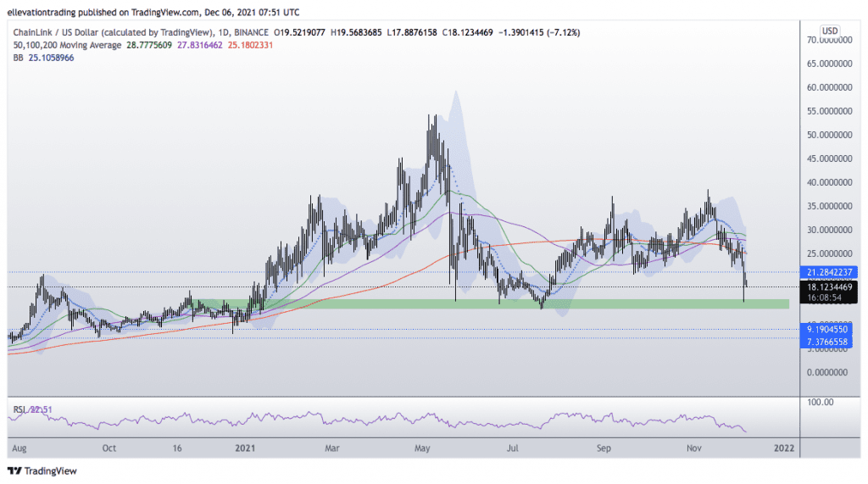
Task: Click the open price O19.5219077
Action: 299,33
